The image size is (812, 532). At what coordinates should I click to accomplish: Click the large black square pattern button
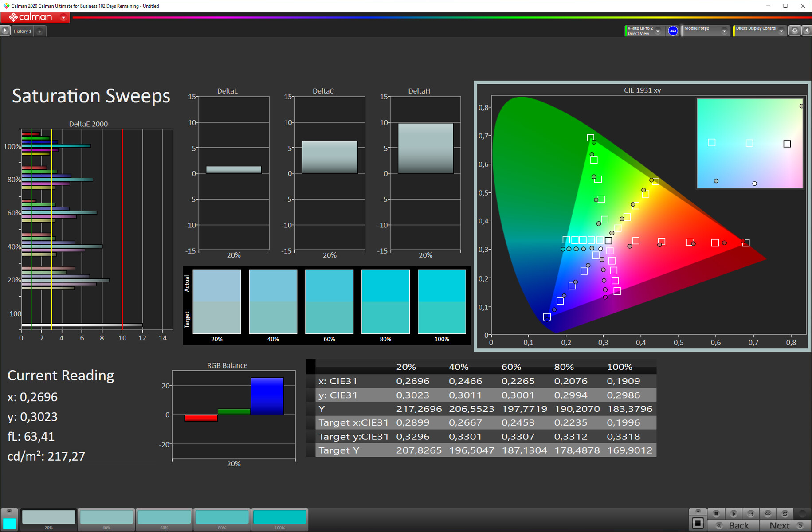pyautogui.click(x=698, y=524)
